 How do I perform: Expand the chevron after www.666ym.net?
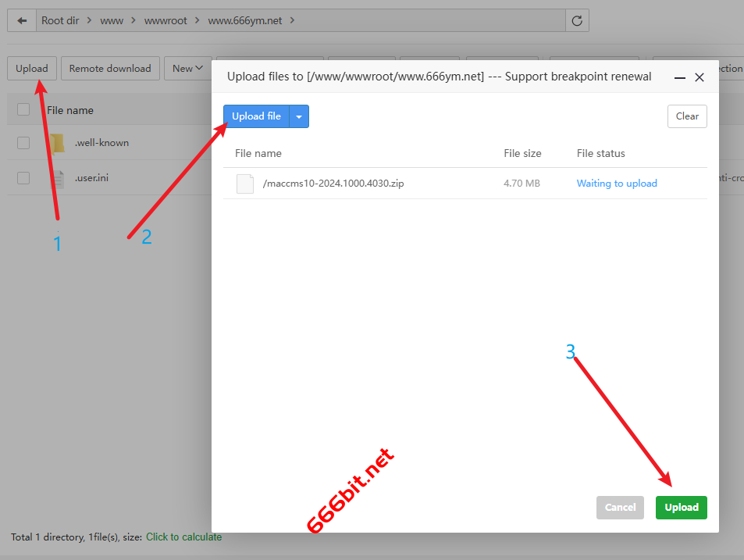(292, 20)
